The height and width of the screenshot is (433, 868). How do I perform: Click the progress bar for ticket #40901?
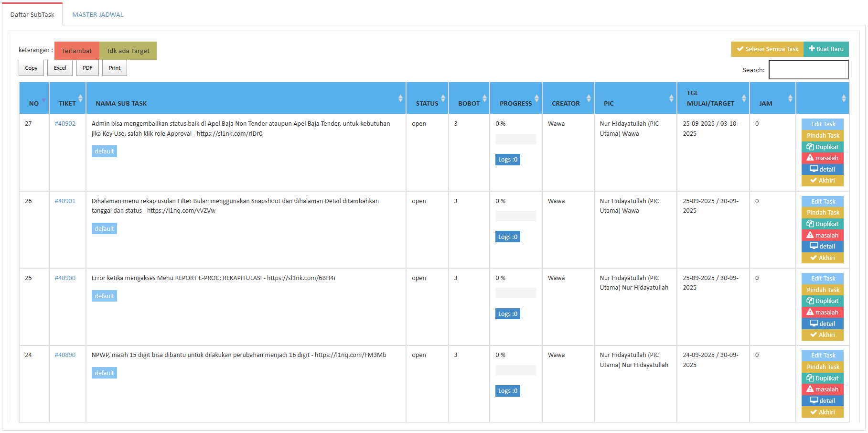click(515, 216)
